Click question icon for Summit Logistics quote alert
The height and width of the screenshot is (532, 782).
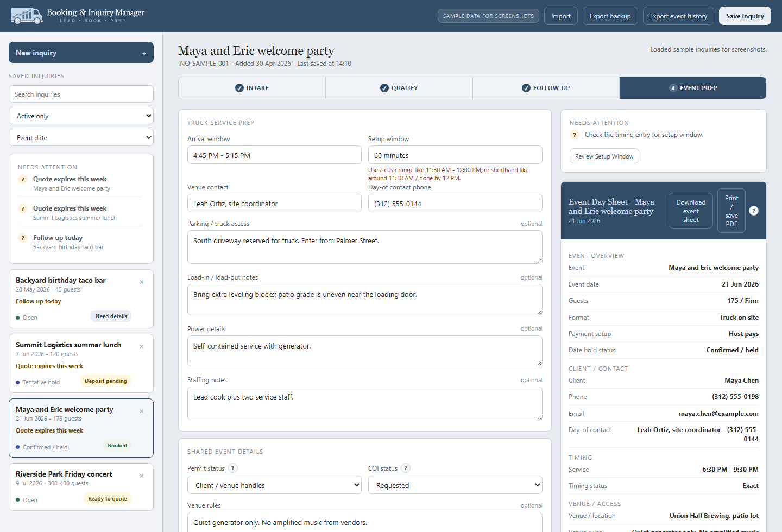23,208
